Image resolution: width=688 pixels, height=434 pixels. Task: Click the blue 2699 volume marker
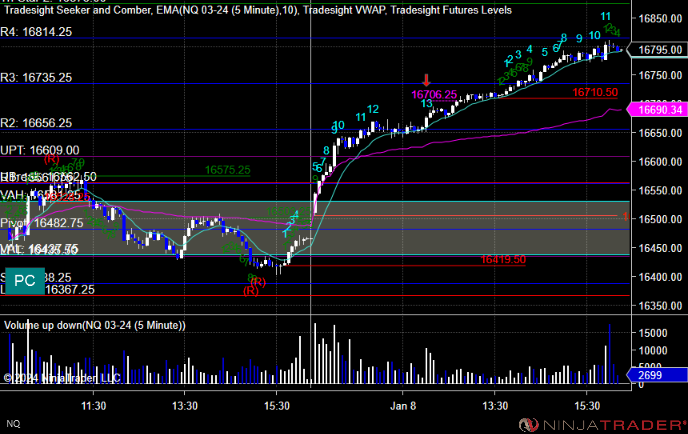(657, 375)
